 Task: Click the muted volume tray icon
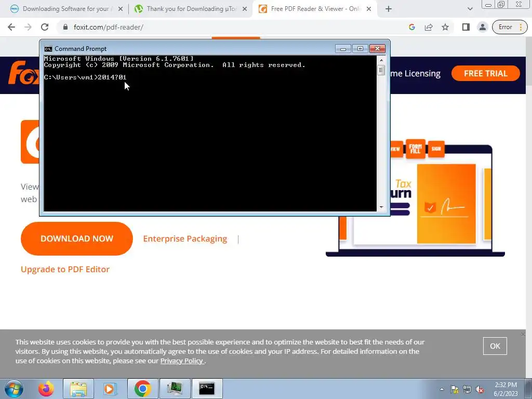click(x=480, y=389)
